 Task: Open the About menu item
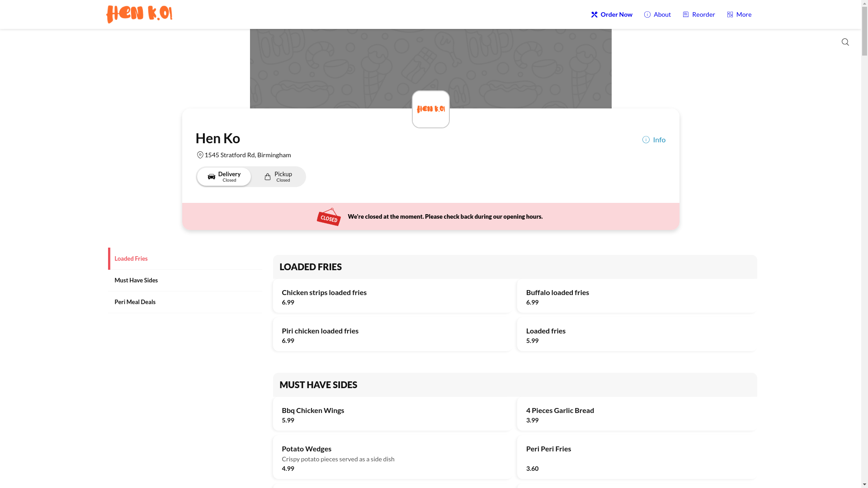[x=657, y=14]
